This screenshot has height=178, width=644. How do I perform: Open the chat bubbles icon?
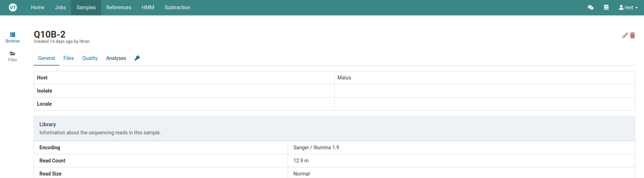point(590,7)
